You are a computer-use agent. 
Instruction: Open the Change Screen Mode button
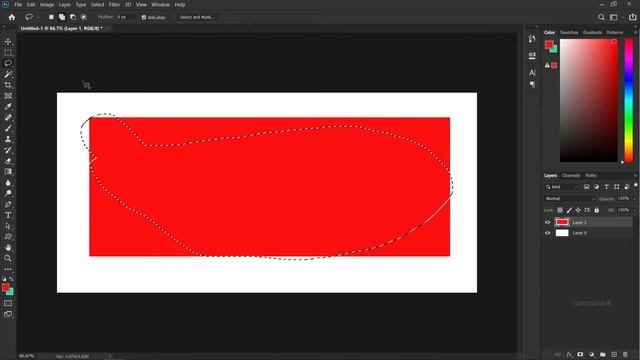click(x=8, y=314)
